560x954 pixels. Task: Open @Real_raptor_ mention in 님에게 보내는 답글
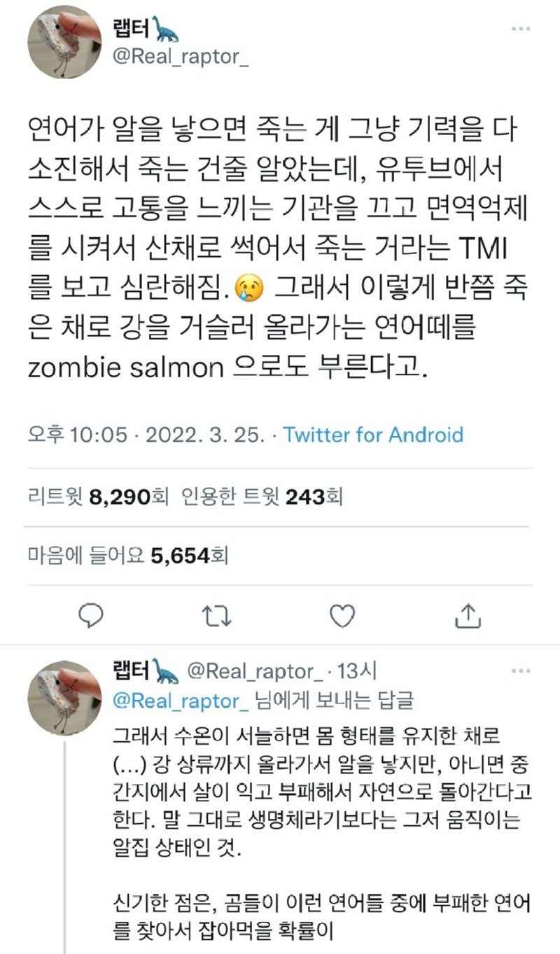click(x=180, y=701)
